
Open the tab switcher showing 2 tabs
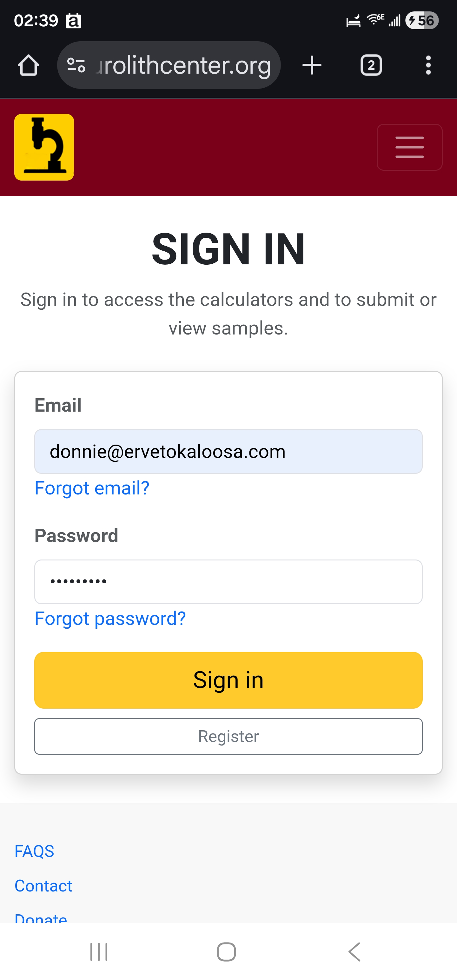[x=371, y=65]
